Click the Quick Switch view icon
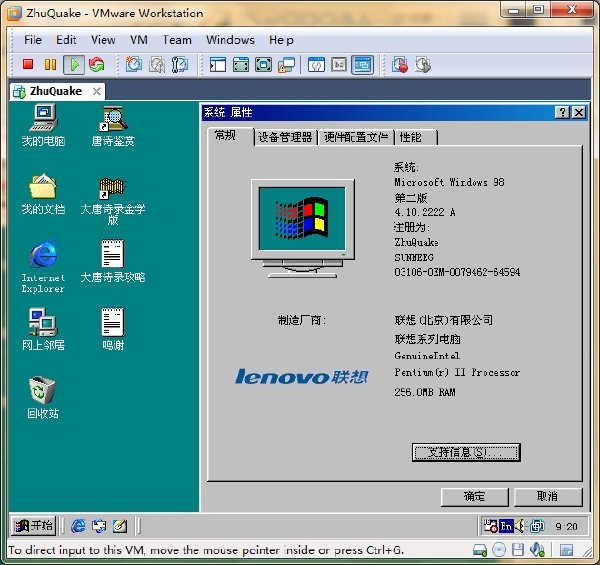The image size is (600, 565). [x=241, y=65]
